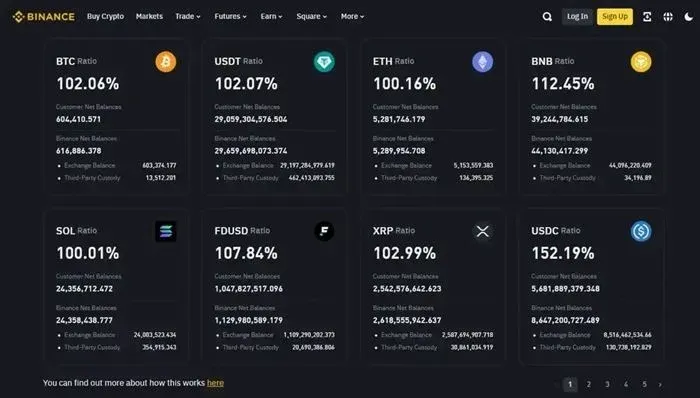Image resolution: width=700 pixels, height=398 pixels.
Task: Click the ETH ratio value 100.16%
Action: click(x=404, y=84)
